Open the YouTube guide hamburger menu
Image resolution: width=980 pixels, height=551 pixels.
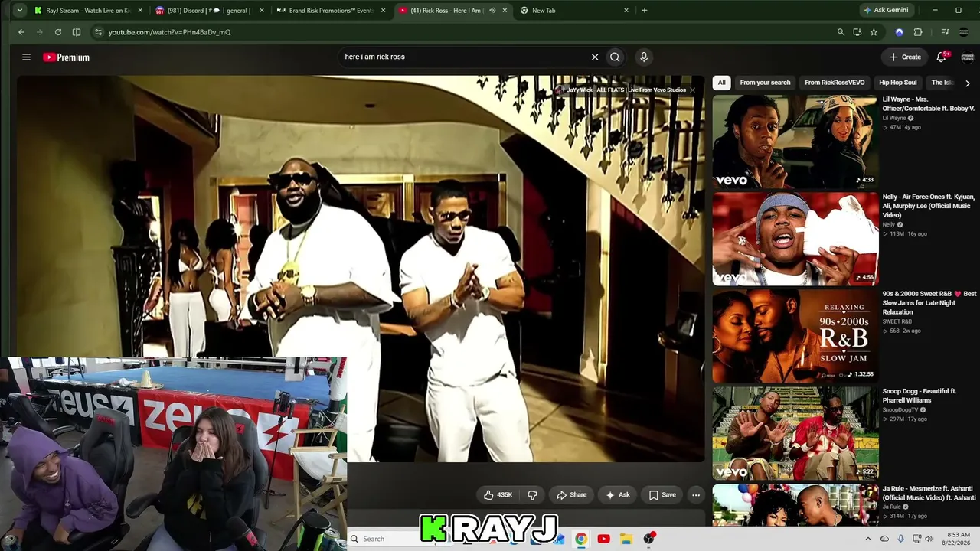pyautogui.click(x=26, y=57)
